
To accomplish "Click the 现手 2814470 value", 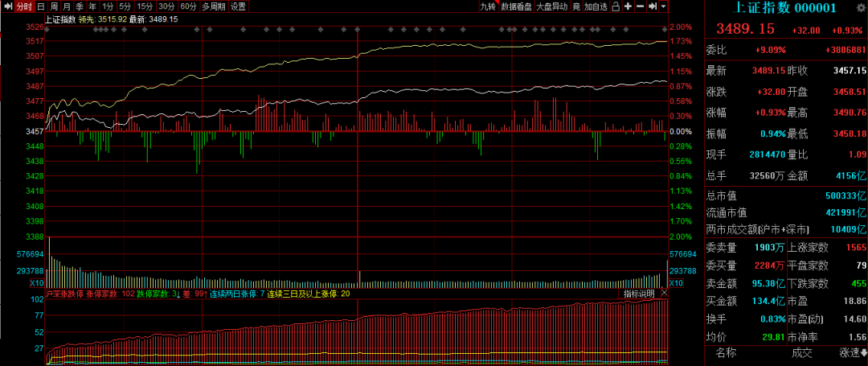I will pos(768,154).
